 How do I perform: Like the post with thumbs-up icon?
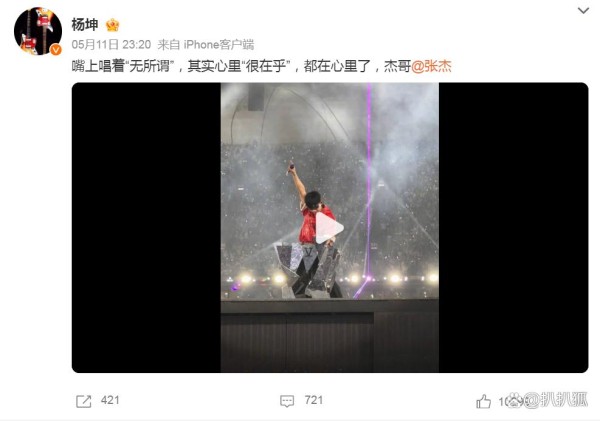click(x=484, y=401)
